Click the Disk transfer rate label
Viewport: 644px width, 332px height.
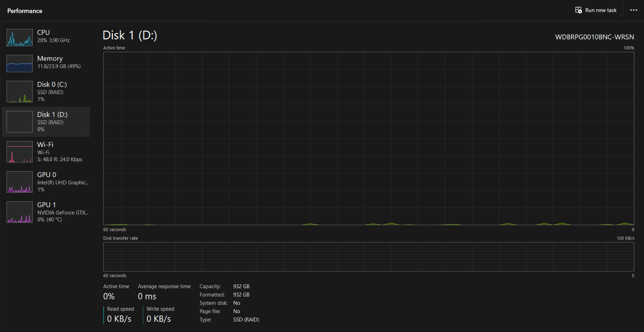[x=120, y=238]
